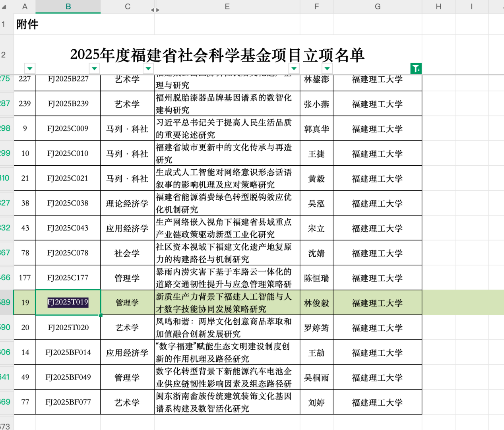
Task: Select 应用经济学 cell in row FJ2025BF014
Action: point(127,353)
